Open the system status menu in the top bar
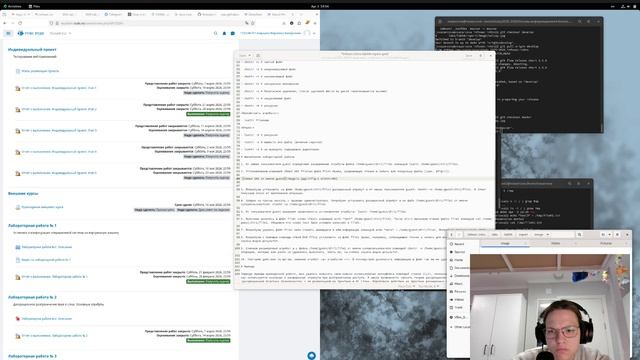Image resolution: width=640 pixels, height=360 pixels. [x=629, y=7]
